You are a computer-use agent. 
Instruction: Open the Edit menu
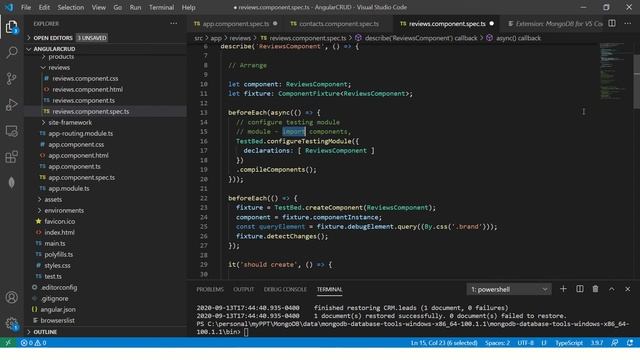(44, 7)
